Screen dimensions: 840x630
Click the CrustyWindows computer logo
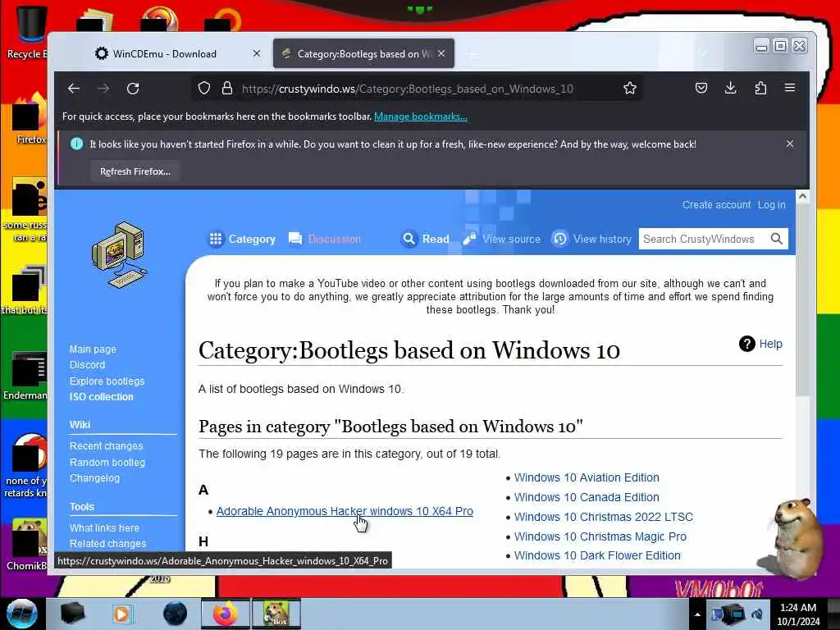119,255
